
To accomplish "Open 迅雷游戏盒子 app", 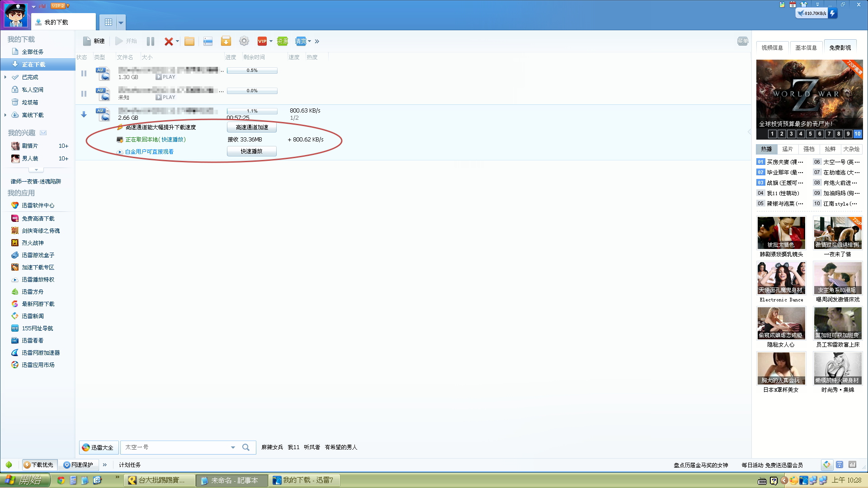I will tap(38, 255).
